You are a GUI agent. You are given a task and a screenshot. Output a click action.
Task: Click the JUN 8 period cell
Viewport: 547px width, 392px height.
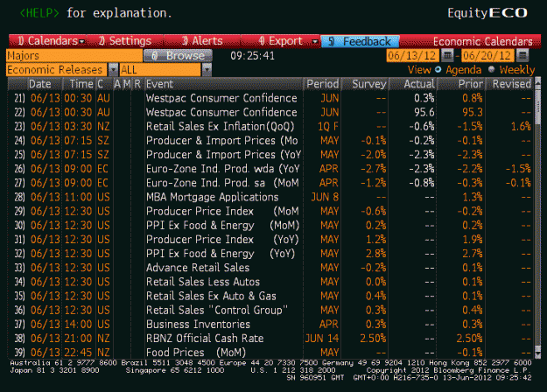tap(325, 197)
